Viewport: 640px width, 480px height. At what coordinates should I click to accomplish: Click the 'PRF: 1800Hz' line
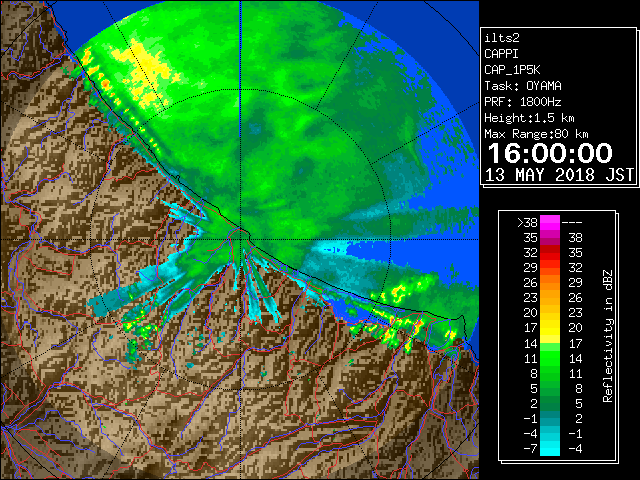523,102
